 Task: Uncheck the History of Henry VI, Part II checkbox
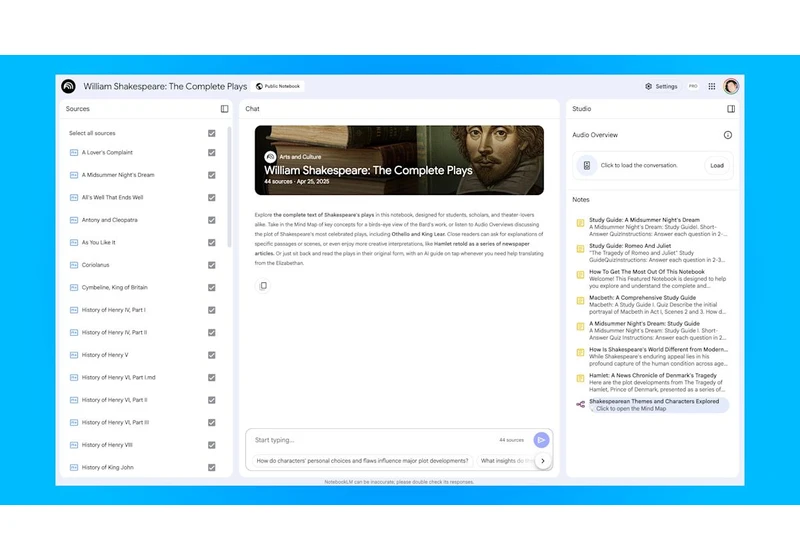point(212,400)
